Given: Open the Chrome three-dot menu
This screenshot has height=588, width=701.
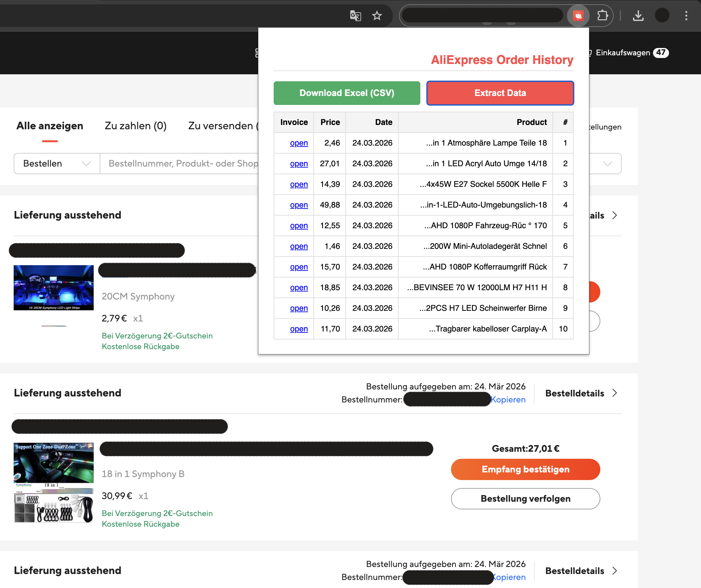Looking at the screenshot, I should [686, 16].
